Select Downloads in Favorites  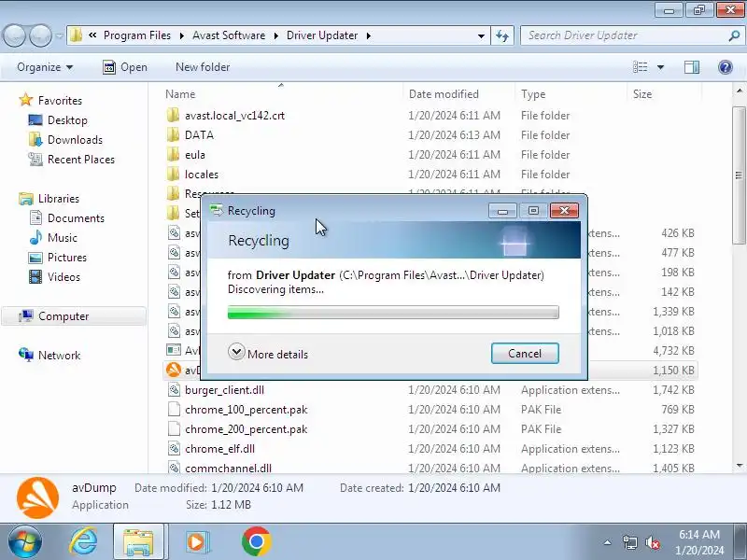75,139
